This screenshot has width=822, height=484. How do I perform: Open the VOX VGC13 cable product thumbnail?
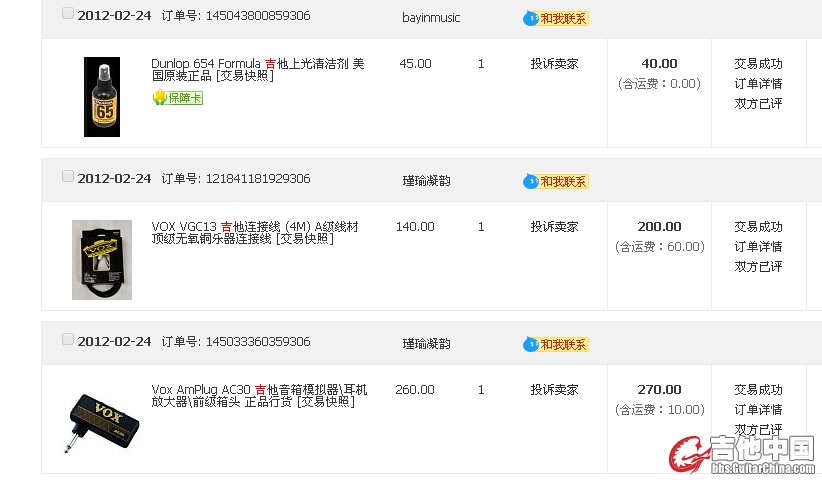[102, 259]
